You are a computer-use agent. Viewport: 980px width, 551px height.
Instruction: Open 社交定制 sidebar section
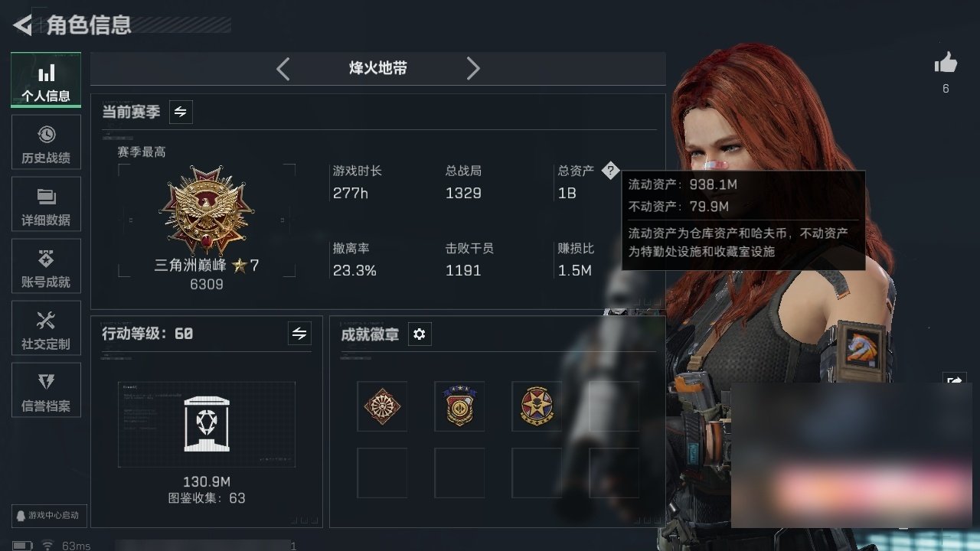pos(46,329)
